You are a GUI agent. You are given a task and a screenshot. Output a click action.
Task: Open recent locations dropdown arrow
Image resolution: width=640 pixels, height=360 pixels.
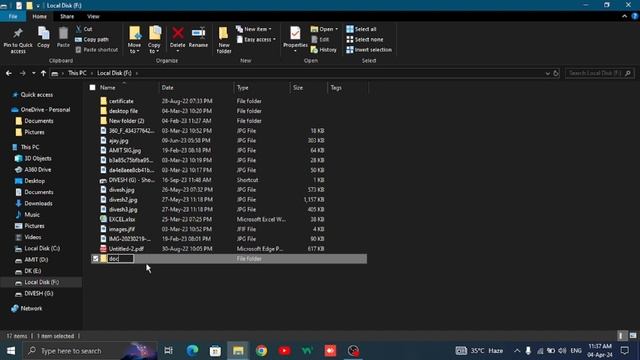click(33, 73)
